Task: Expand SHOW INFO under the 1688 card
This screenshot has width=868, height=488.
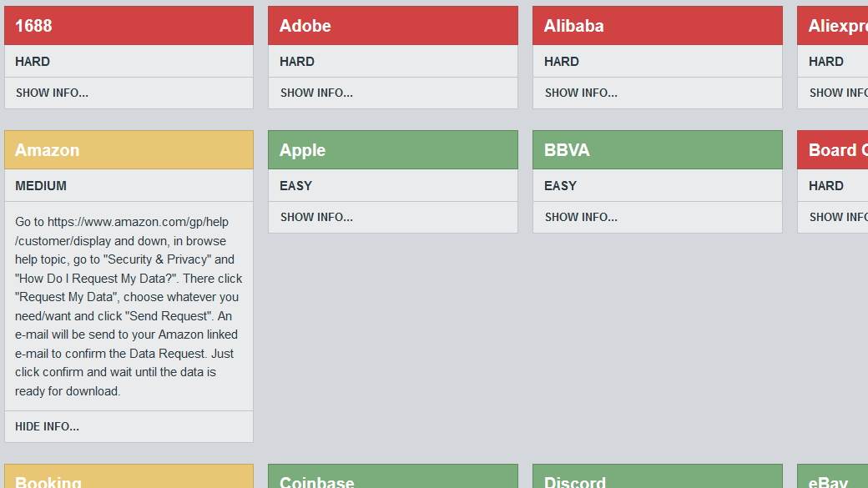Action: pyautogui.click(x=52, y=93)
